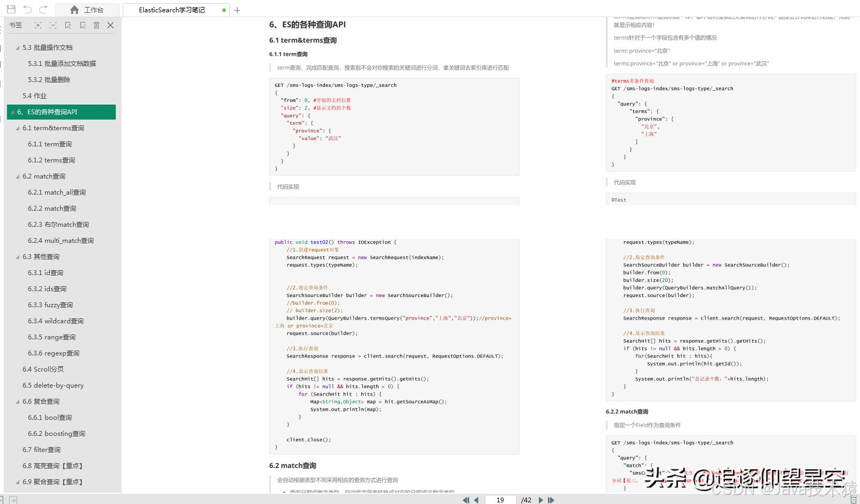Click inside the page number input field
860x504 pixels.
pos(500,500)
